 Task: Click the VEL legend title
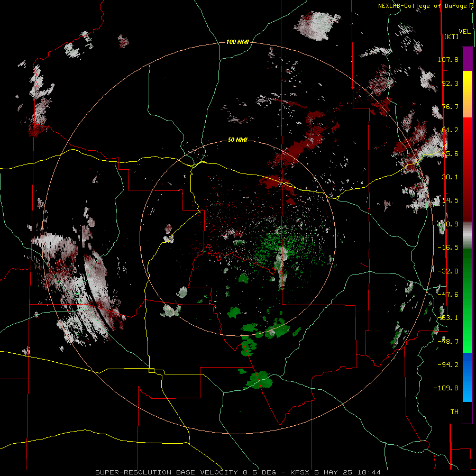point(464,32)
